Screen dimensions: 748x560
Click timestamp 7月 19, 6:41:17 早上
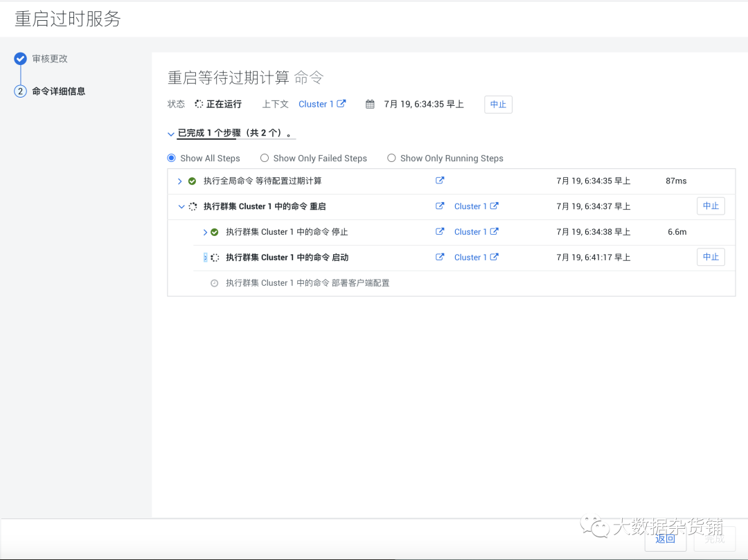[x=594, y=258]
